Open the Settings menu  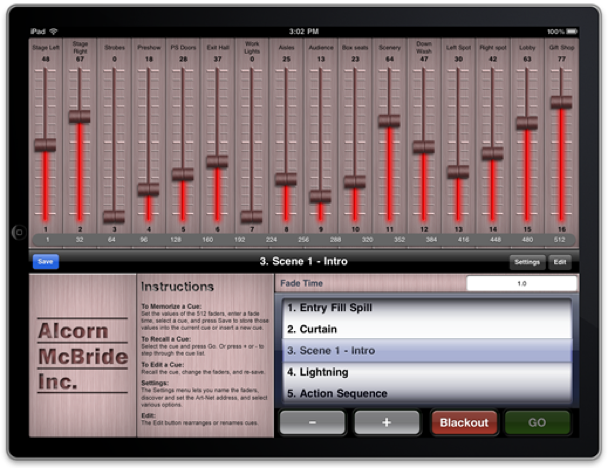click(x=528, y=262)
